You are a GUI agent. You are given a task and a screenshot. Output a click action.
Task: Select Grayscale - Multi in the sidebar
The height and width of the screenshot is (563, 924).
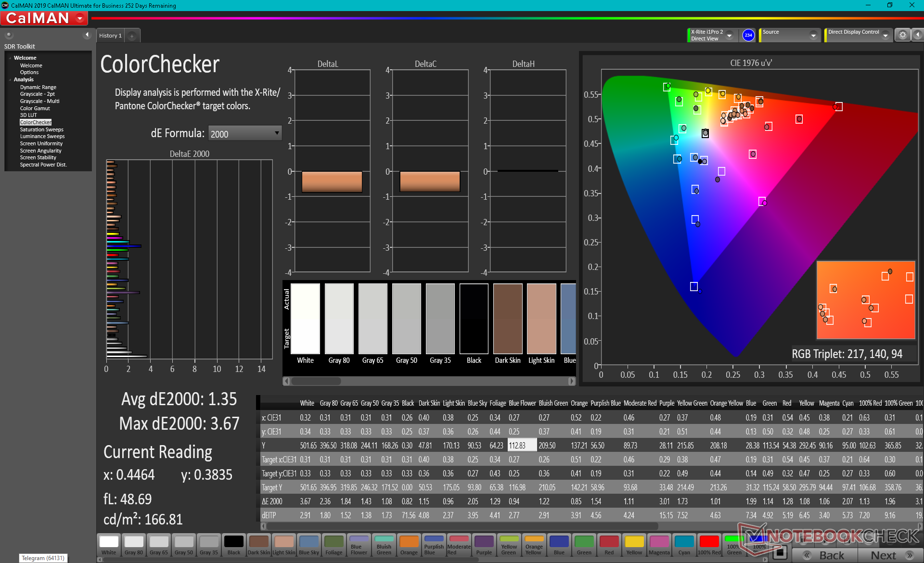(x=39, y=101)
